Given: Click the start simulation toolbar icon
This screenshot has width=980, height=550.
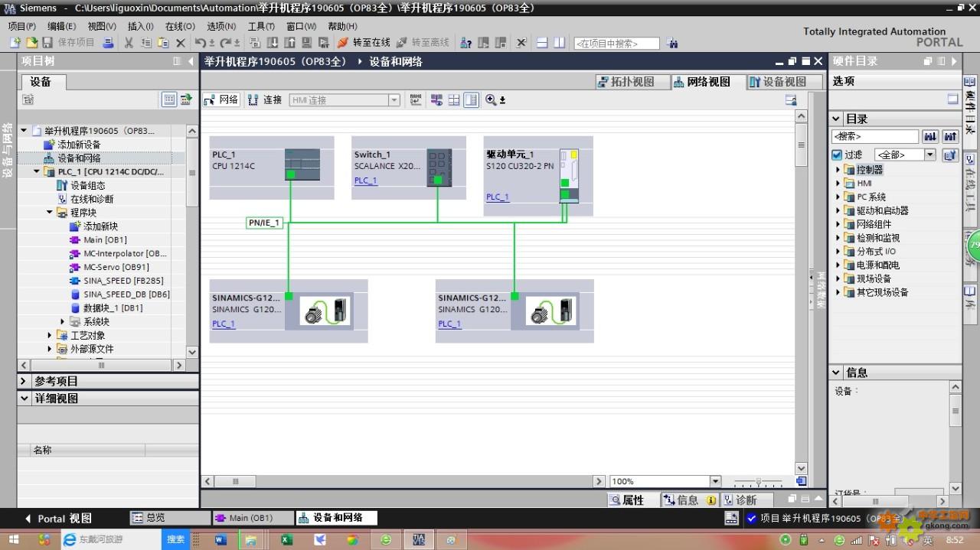Looking at the screenshot, I should pyautogui.click(x=307, y=43).
